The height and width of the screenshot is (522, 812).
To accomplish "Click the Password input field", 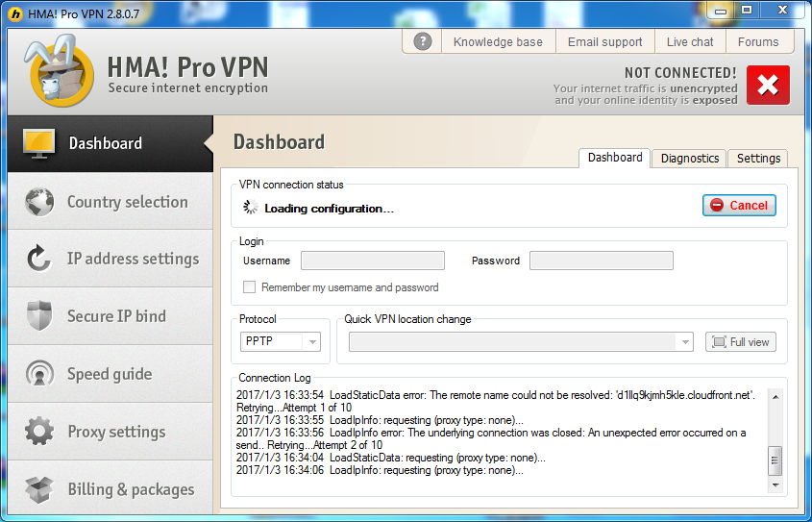I will coord(602,261).
